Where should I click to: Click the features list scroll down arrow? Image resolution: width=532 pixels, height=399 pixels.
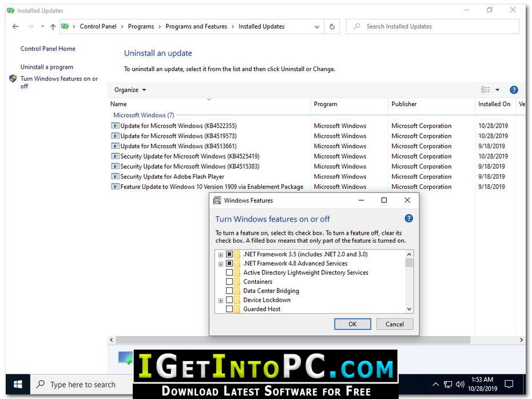[409, 309]
